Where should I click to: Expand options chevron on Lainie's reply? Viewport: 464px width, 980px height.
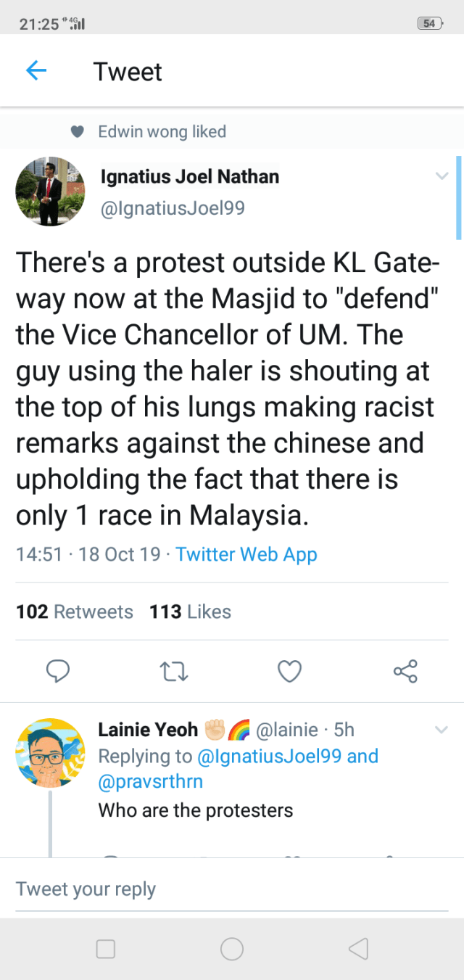442,730
